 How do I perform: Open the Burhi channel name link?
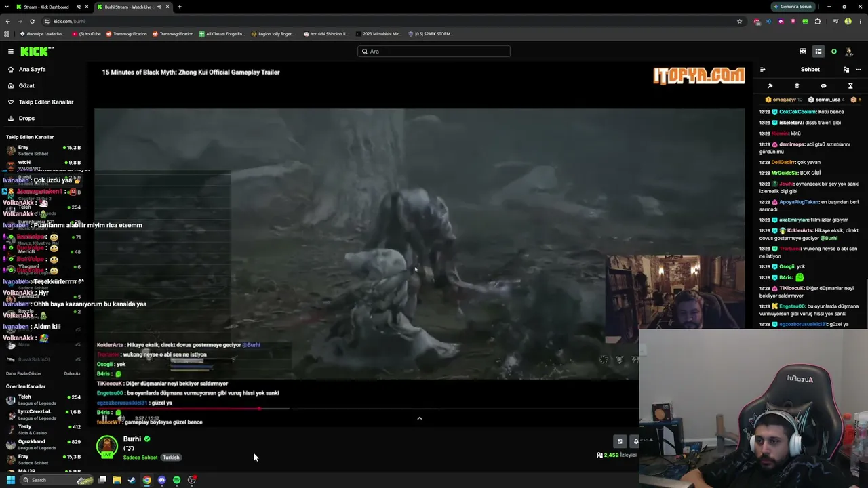click(x=132, y=439)
